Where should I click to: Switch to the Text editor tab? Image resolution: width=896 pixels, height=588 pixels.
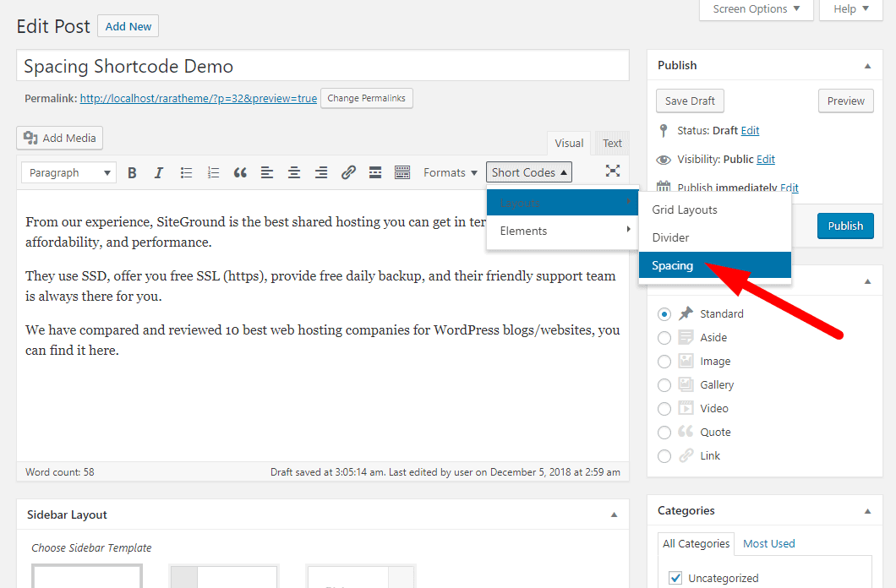point(612,144)
